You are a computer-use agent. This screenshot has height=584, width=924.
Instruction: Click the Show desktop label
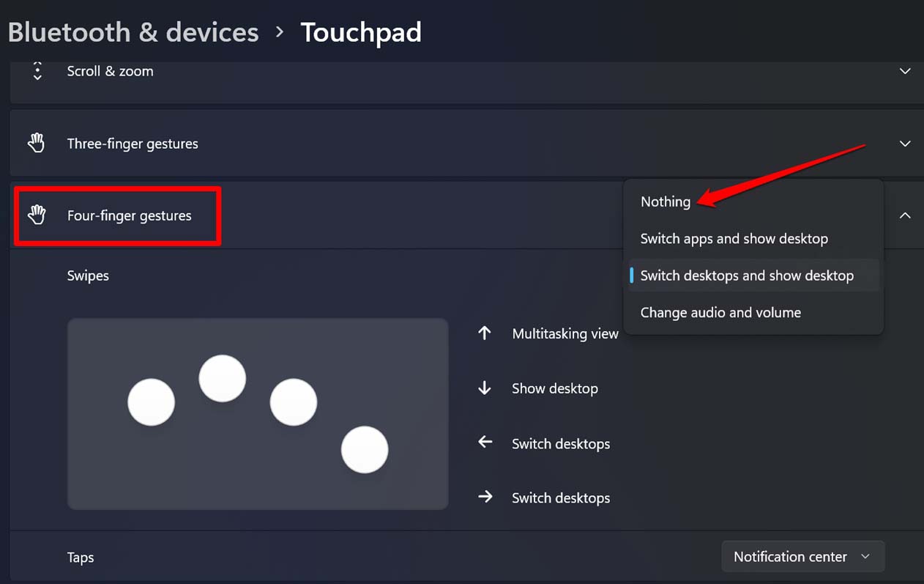pyautogui.click(x=555, y=388)
